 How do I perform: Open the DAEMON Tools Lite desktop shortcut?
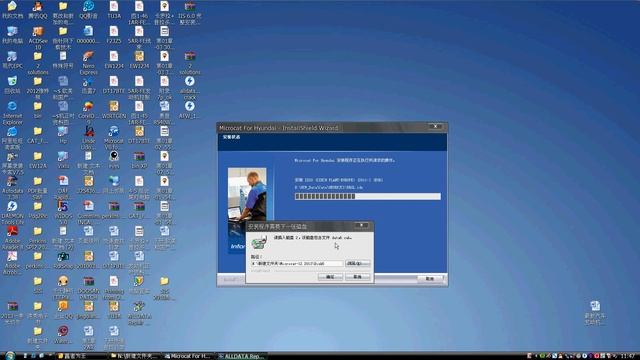click(12, 213)
